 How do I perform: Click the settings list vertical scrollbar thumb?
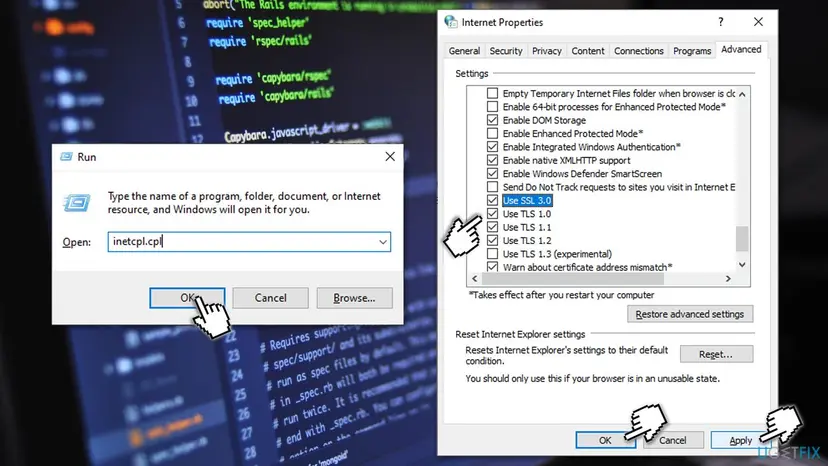point(742,239)
